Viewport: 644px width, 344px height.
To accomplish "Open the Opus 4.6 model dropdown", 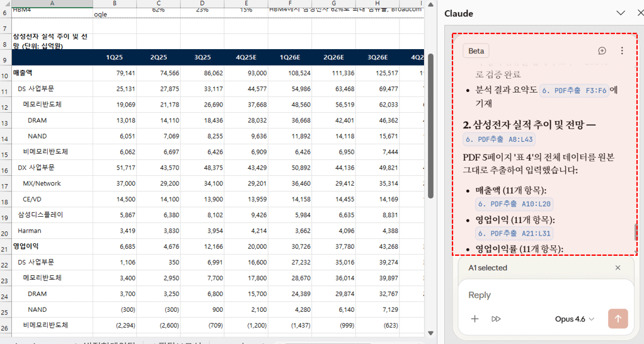I will [x=575, y=319].
